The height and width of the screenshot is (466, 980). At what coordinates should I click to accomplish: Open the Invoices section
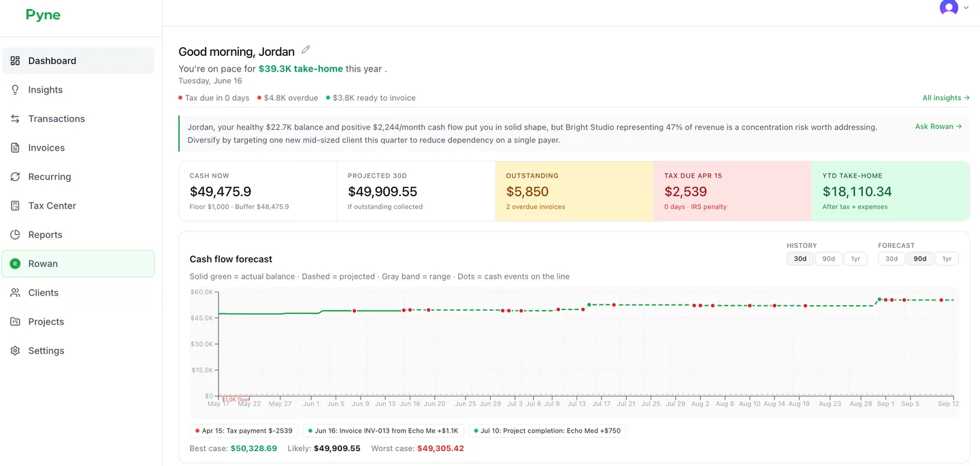[78, 148]
